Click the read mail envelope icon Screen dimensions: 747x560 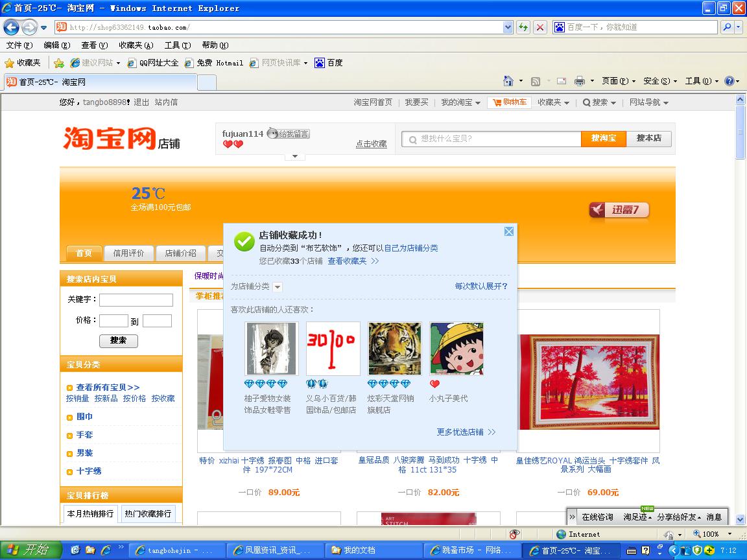tap(562, 81)
